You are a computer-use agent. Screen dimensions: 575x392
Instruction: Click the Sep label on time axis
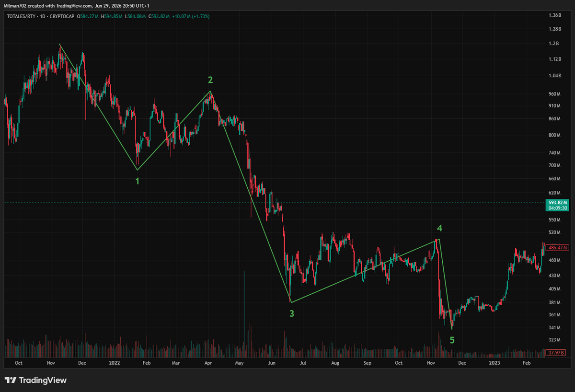pos(367,363)
